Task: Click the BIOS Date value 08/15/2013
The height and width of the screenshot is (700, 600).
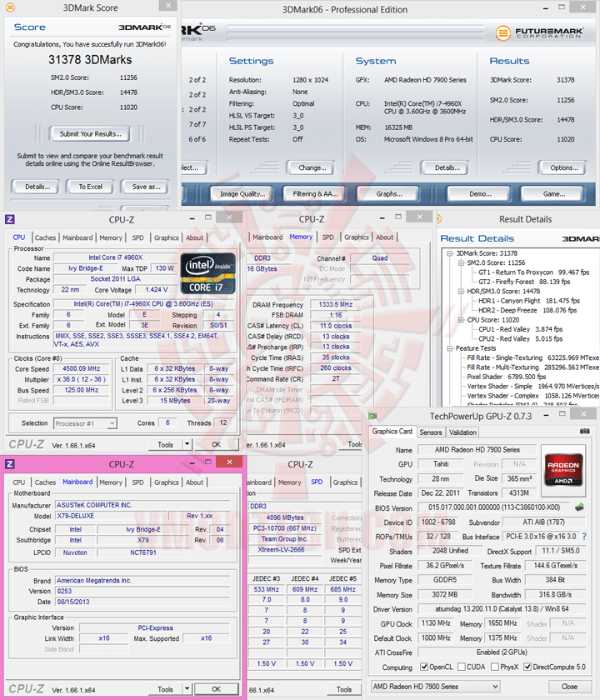Action: tap(142, 602)
